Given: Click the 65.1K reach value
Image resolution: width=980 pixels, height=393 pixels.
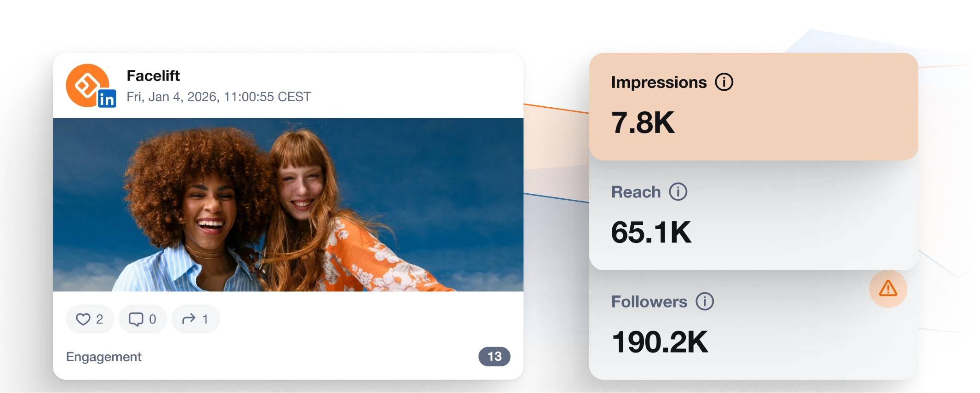Looking at the screenshot, I should point(651,232).
